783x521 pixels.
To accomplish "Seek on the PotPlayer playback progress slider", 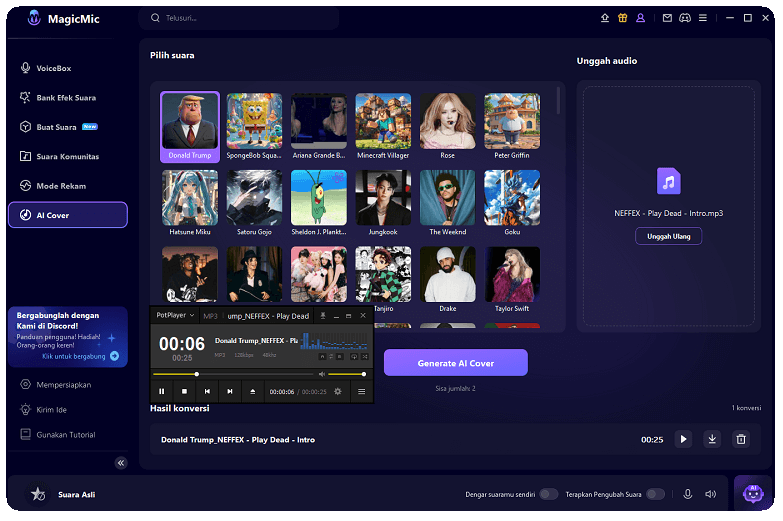I will pos(233,374).
